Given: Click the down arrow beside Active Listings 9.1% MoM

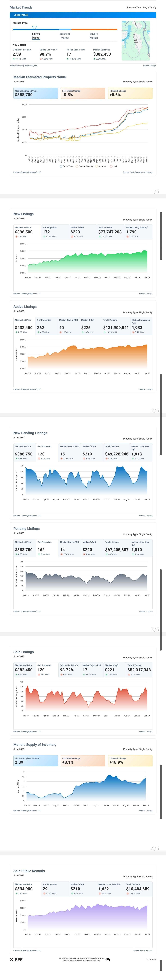Looking at the screenshot, I should pos(60,332).
